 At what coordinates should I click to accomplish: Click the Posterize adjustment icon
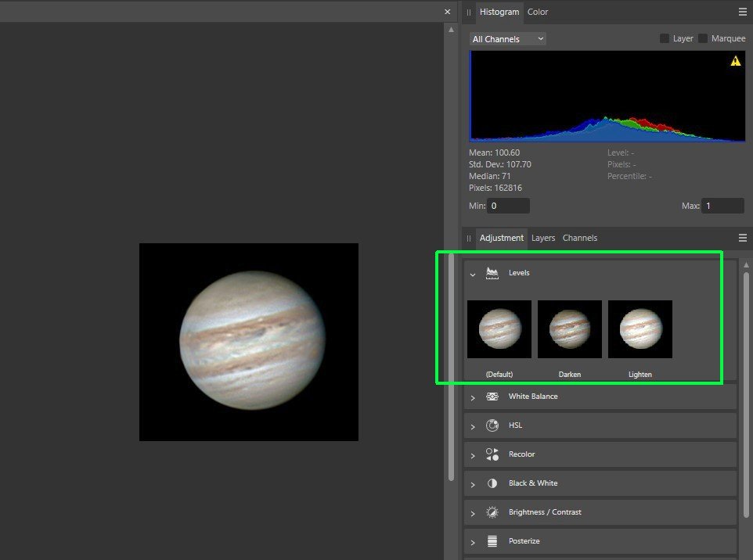click(x=492, y=541)
